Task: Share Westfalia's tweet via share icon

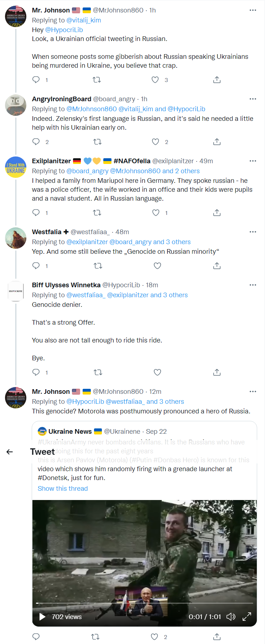Action: (217, 266)
